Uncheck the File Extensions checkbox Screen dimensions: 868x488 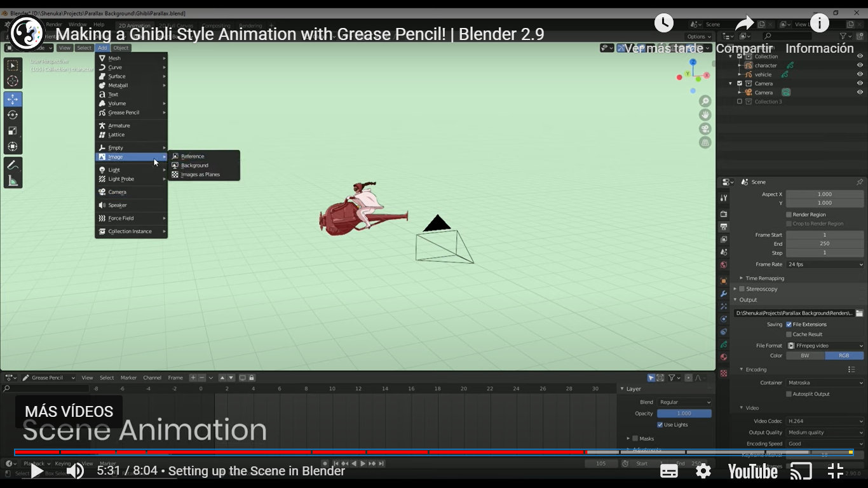[x=789, y=325]
